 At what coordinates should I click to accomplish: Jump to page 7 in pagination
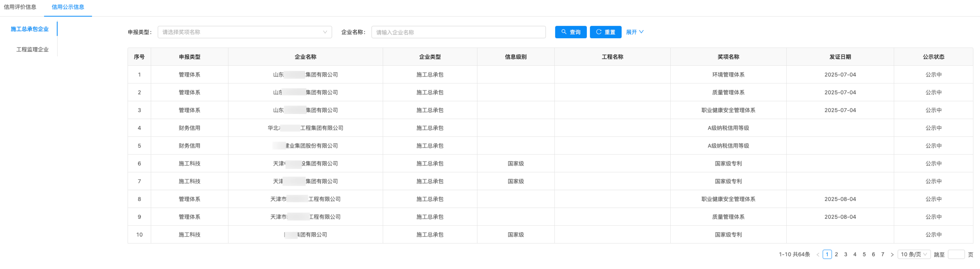(x=883, y=254)
